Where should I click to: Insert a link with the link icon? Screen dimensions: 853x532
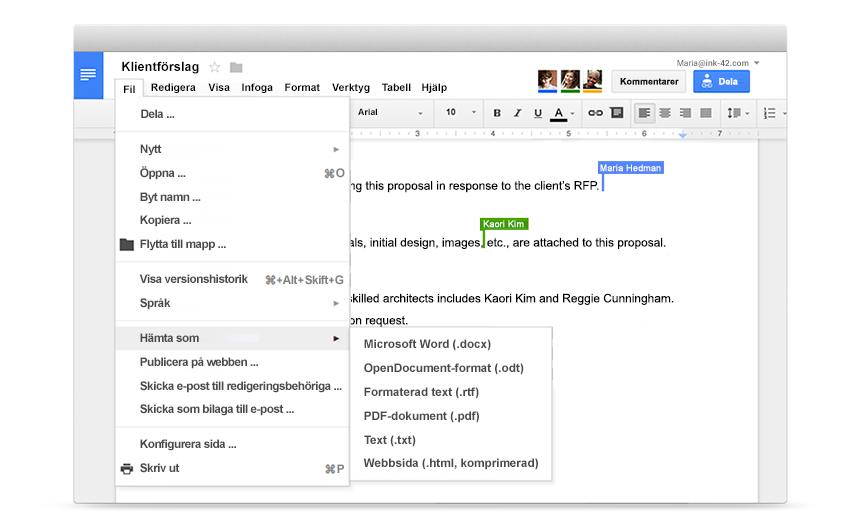pos(595,113)
